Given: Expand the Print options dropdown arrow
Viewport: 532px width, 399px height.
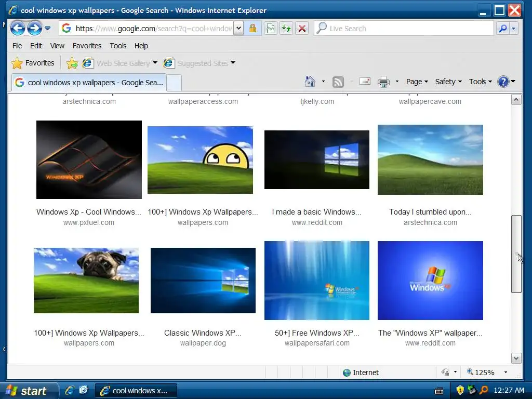Looking at the screenshot, I should tap(397, 82).
